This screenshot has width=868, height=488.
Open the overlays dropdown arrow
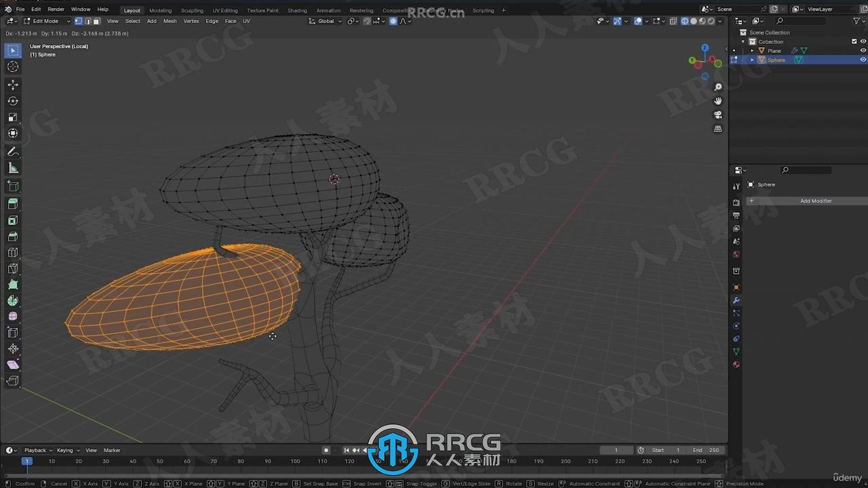pos(648,21)
